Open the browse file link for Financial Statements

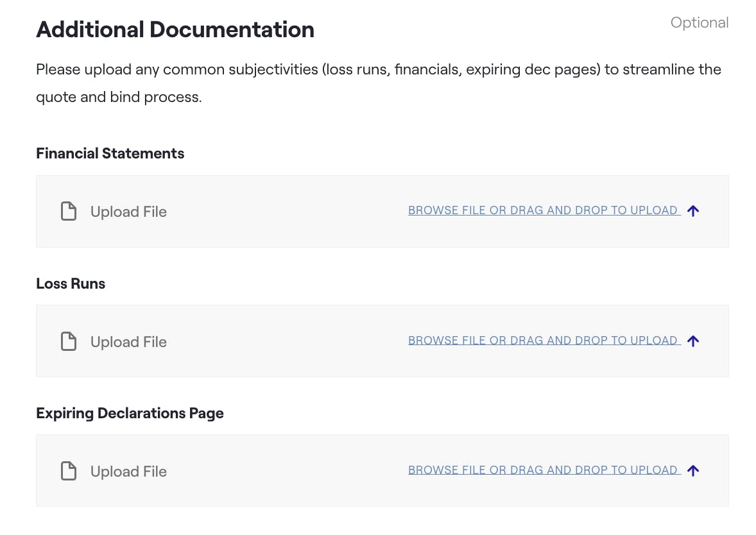click(x=543, y=210)
